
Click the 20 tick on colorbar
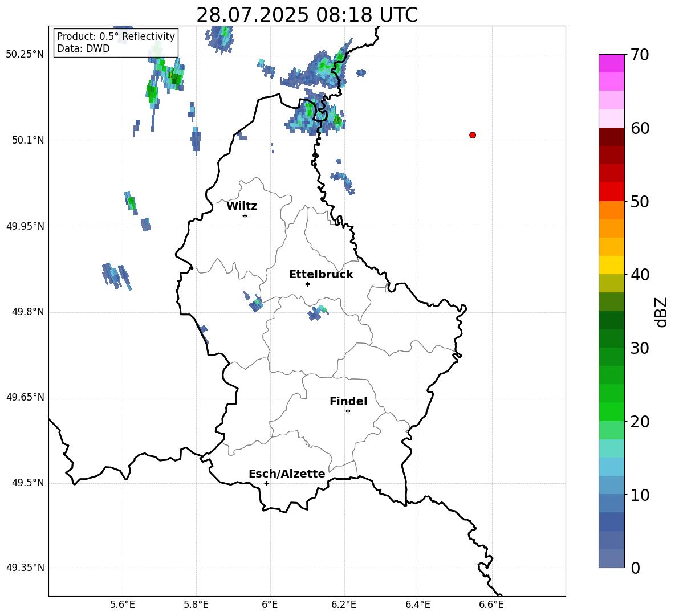pyautogui.click(x=640, y=422)
